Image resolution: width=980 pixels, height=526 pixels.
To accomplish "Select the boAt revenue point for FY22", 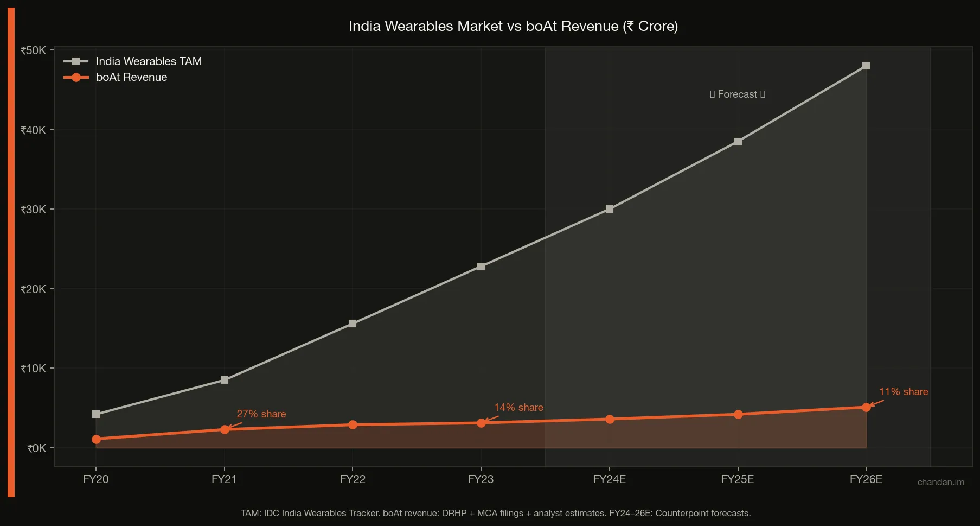I will pyautogui.click(x=353, y=424).
